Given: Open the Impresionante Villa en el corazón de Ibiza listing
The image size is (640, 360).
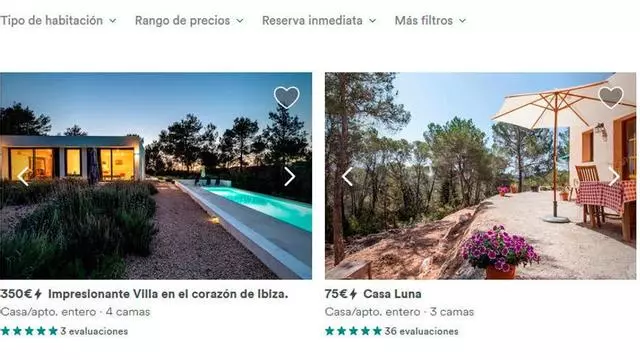Looking at the screenshot, I should coord(168,294).
